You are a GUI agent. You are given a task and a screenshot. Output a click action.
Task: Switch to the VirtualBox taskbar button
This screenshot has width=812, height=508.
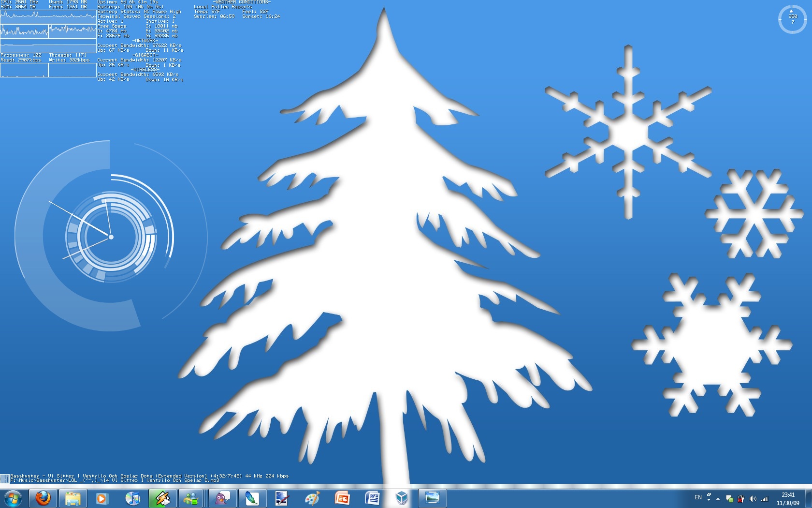pyautogui.click(x=402, y=498)
